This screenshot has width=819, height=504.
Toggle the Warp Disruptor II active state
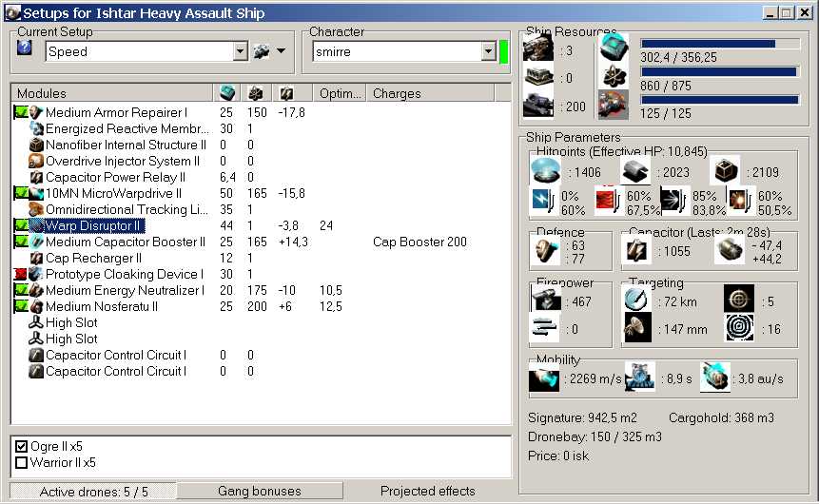(20, 225)
